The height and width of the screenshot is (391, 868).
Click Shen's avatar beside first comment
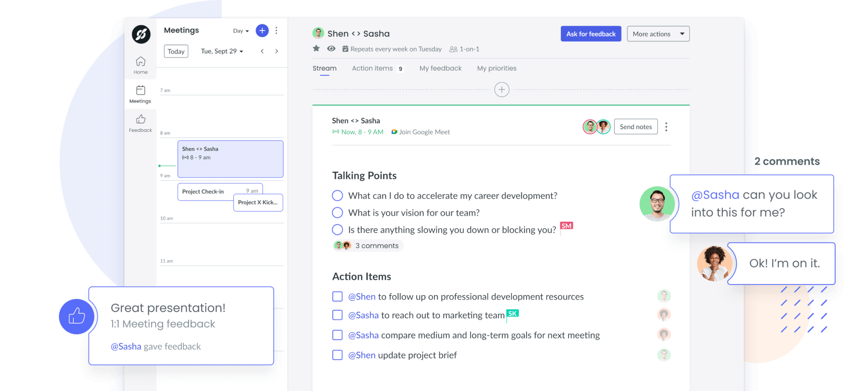(657, 204)
